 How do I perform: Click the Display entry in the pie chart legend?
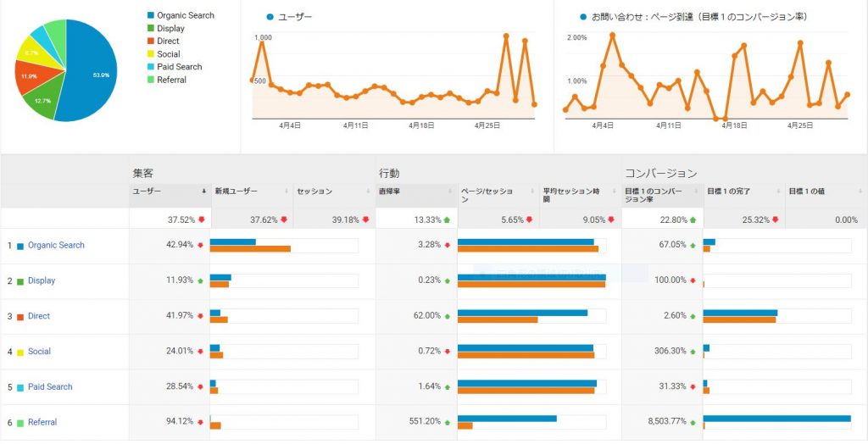(170, 28)
